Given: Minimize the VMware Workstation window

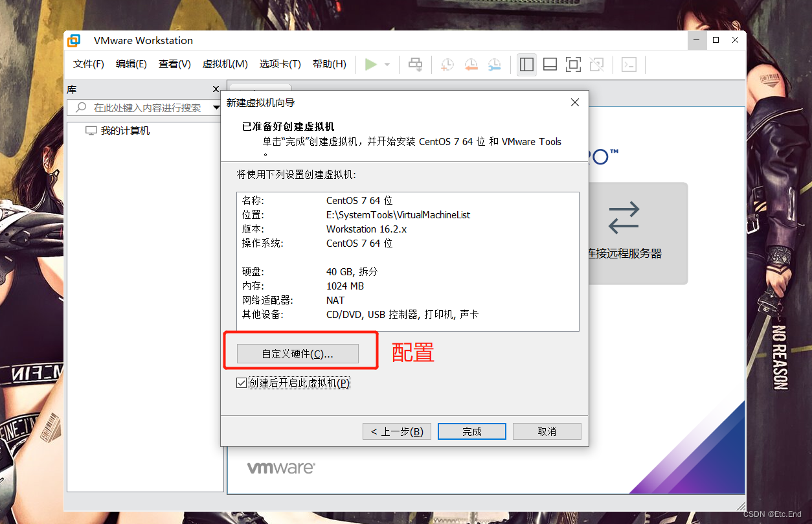Looking at the screenshot, I should coord(696,40).
